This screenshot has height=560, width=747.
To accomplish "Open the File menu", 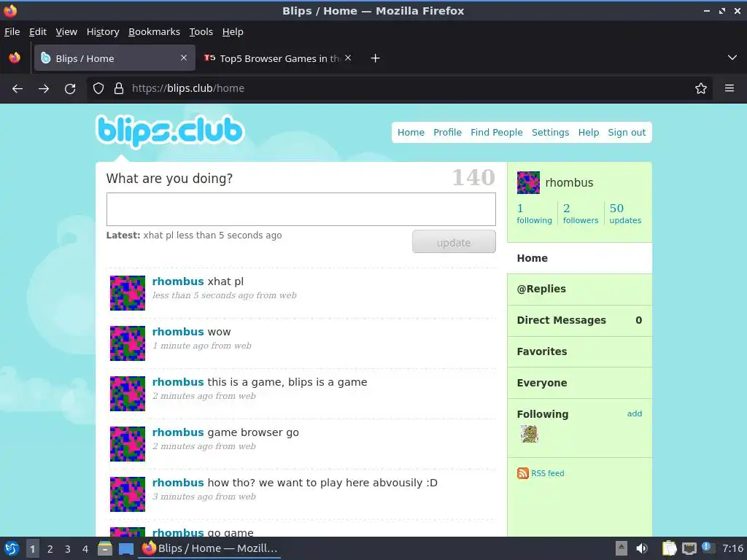I will pos(12,32).
